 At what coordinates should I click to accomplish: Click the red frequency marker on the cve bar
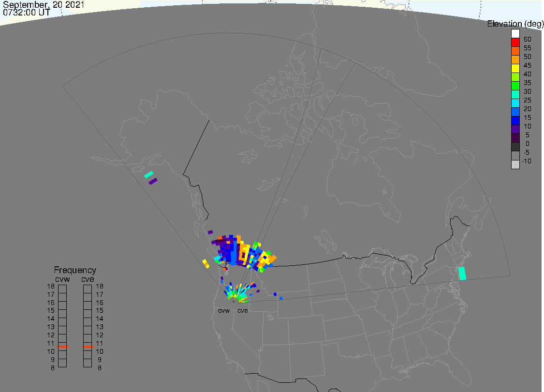(x=88, y=347)
